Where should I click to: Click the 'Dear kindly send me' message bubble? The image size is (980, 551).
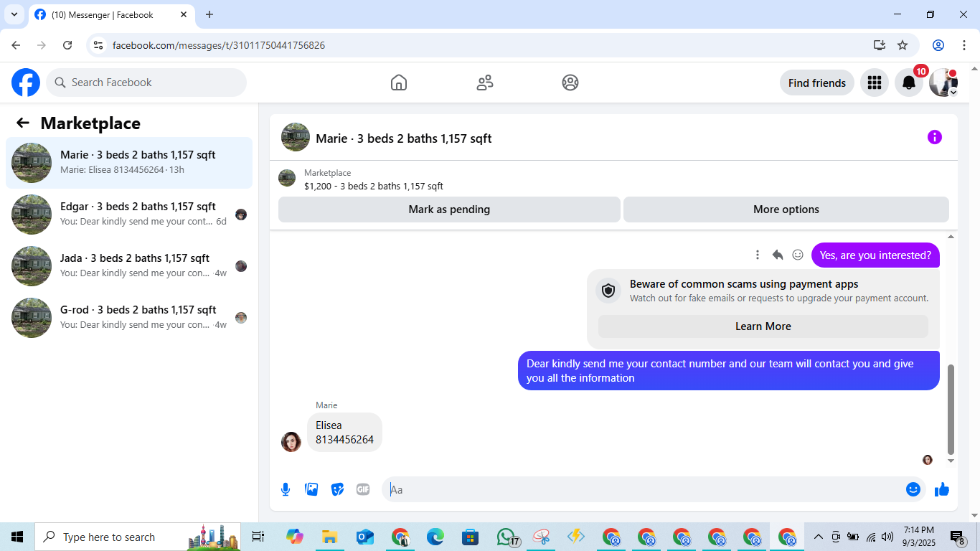pos(729,370)
